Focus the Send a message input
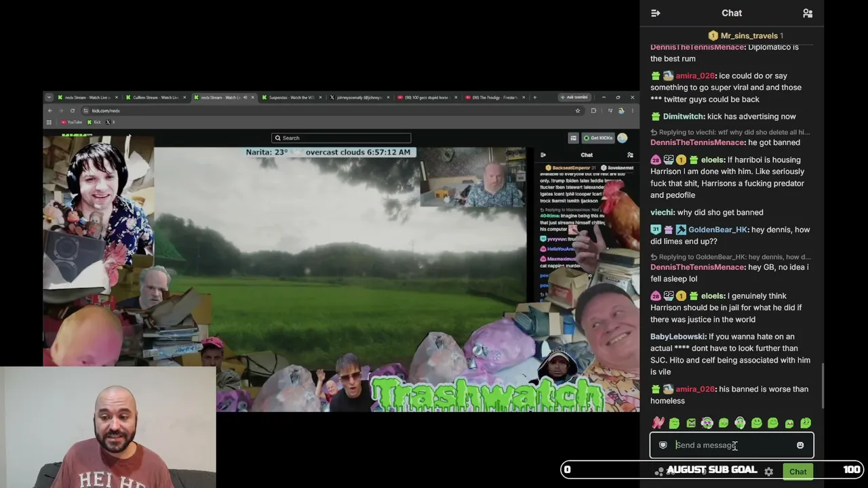868x488 pixels. coord(732,445)
